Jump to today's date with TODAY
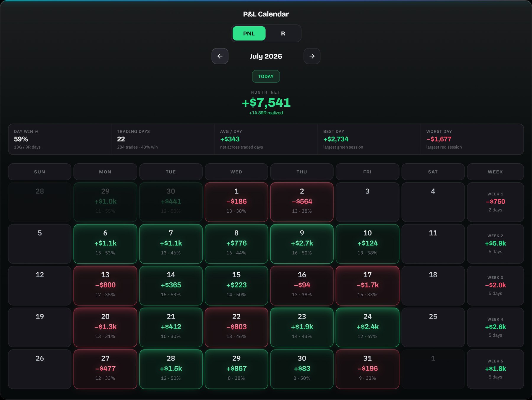Image resolution: width=532 pixels, height=400 pixels. click(266, 77)
